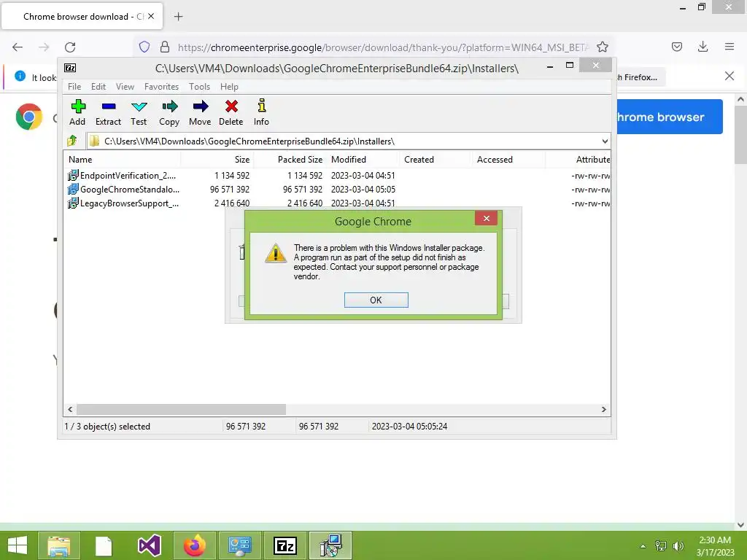Screen dimensions: 747x560
Task: Open Firefox hamburger application menu
Action: [729, 47]
